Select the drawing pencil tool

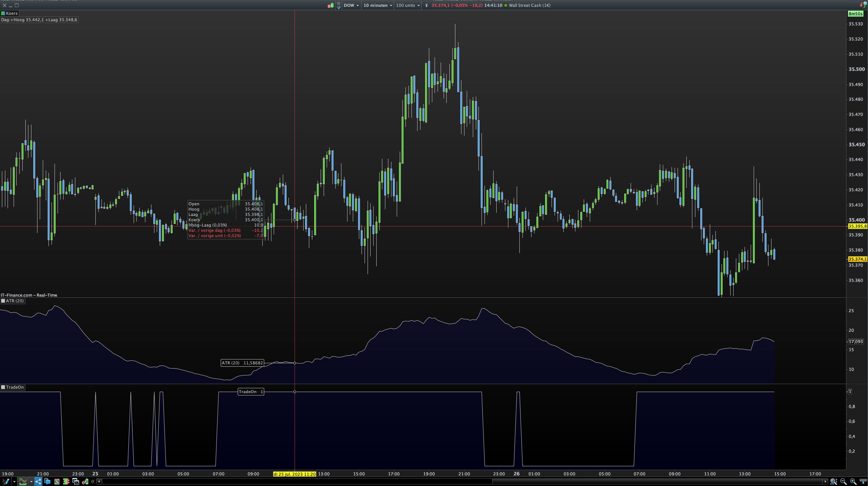pyautogui.click(x=5, y=481)
